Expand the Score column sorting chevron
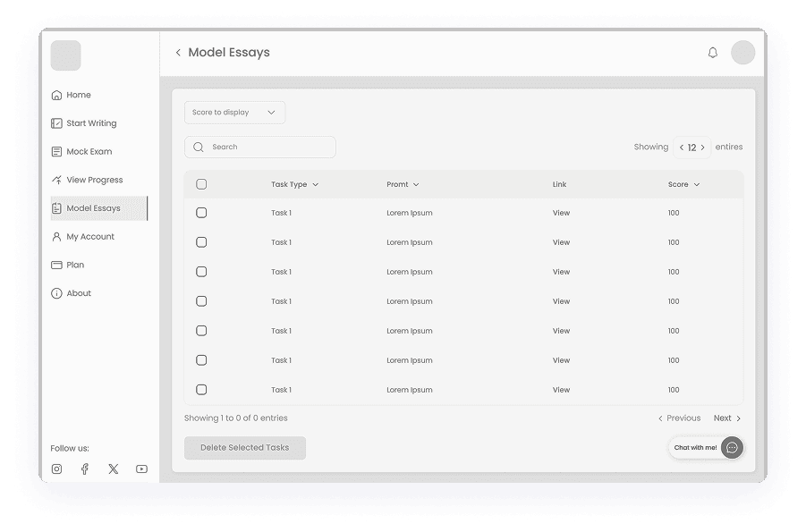Viewport: 806px width, 532px height. tap(697, 184)
